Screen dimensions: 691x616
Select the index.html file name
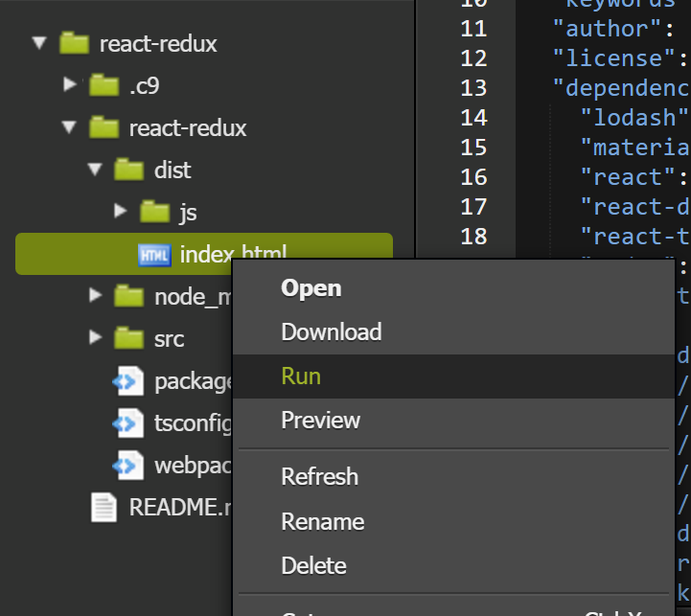(x=233, y=253)
